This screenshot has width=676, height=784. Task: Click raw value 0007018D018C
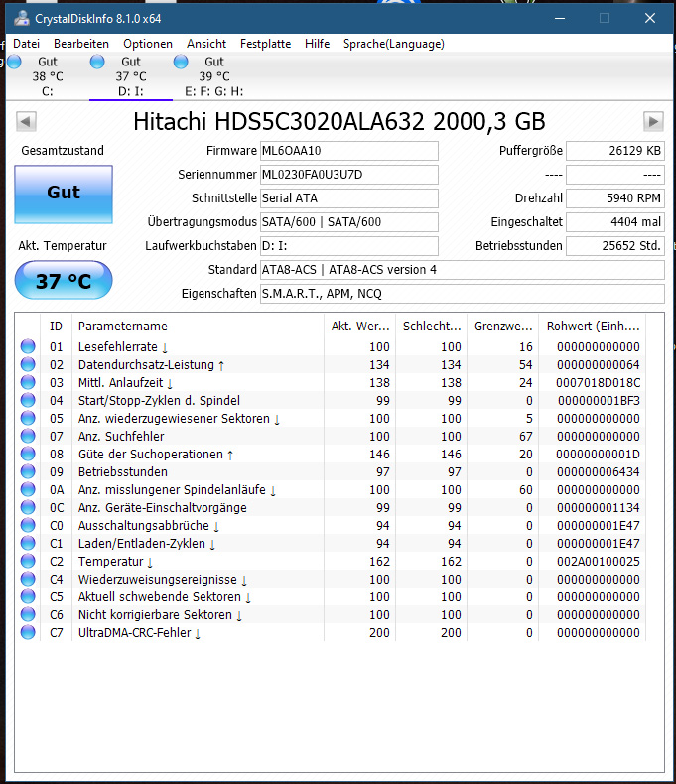598,382
